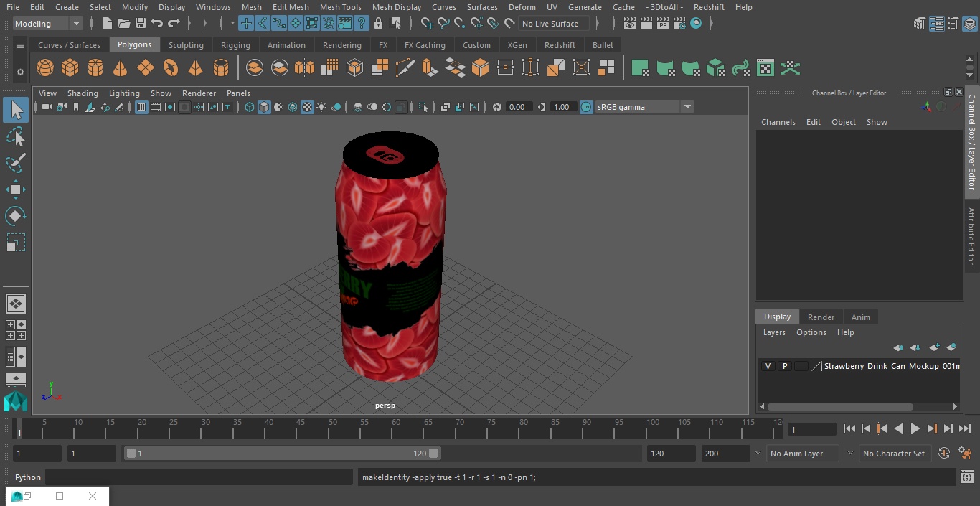The image size is (980, 506).
Task: Toggle textured display in viewport
Action: coord(307,107)
